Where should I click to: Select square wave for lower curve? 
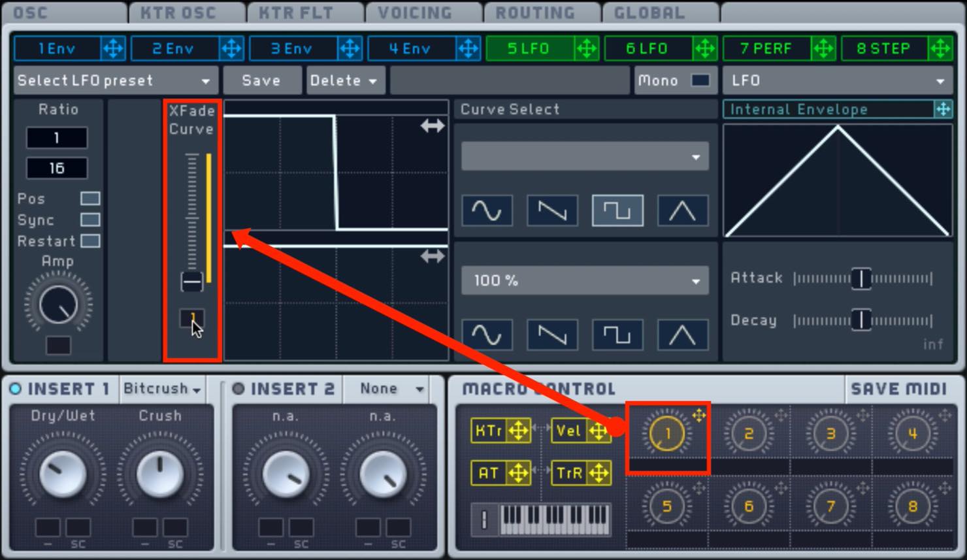617,335
